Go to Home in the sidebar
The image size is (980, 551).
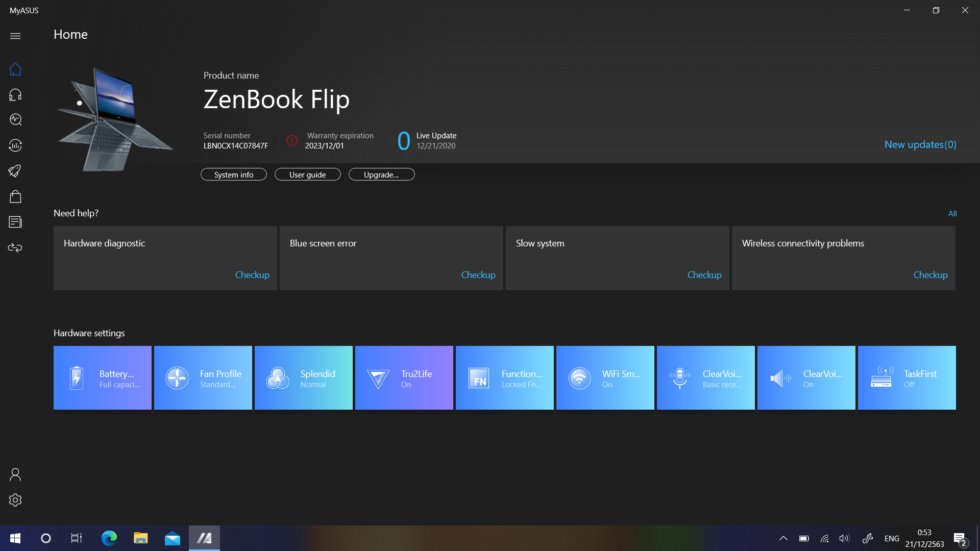click(15, 69)
